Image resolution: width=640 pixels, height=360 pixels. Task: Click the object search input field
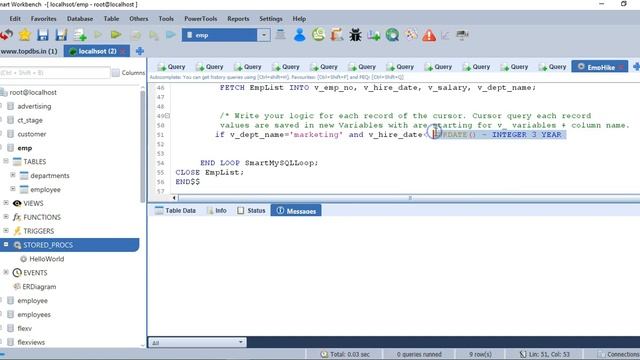coord(55,73)
